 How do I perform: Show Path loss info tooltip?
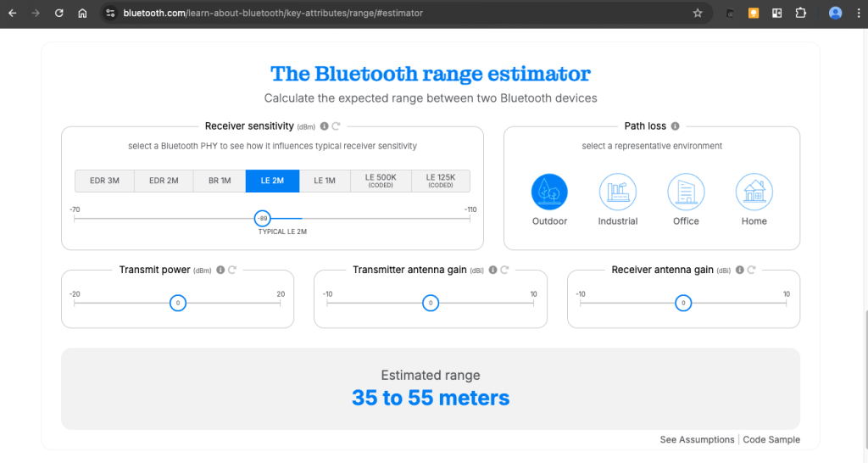point(675,126)
